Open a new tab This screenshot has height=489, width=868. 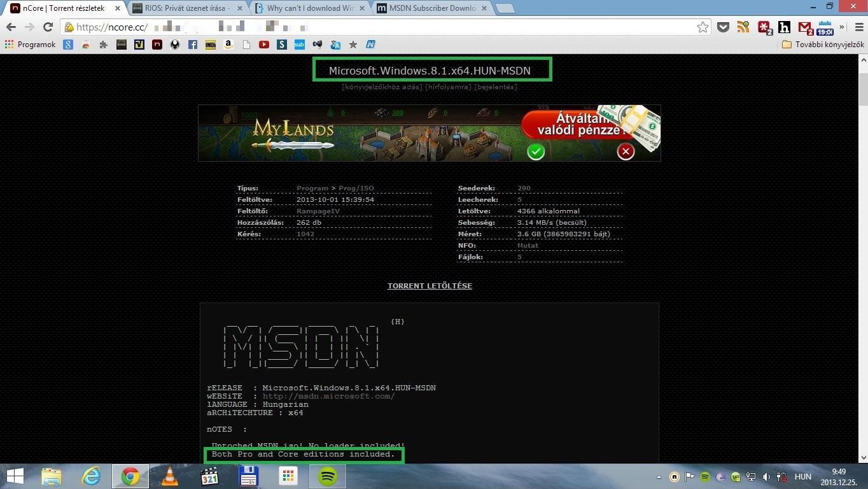coord(505,8)
